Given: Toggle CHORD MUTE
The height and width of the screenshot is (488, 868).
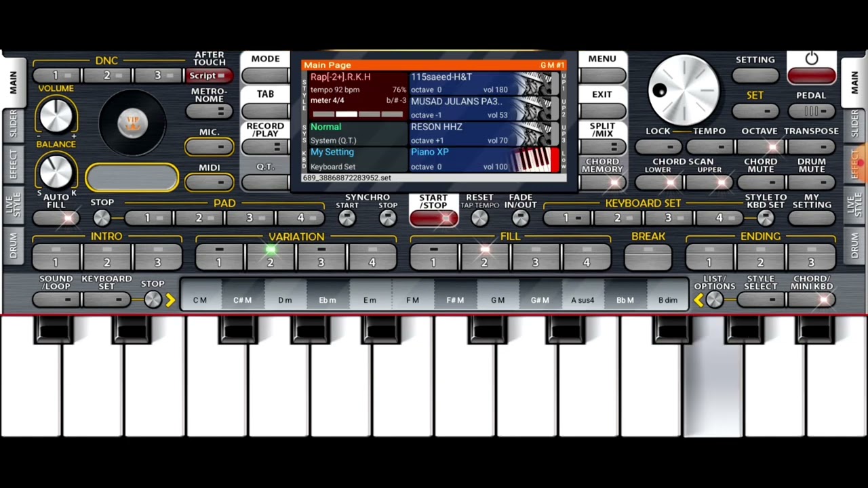Looking at the screenshot, I should pyautogui.click(x=761, y=182).
